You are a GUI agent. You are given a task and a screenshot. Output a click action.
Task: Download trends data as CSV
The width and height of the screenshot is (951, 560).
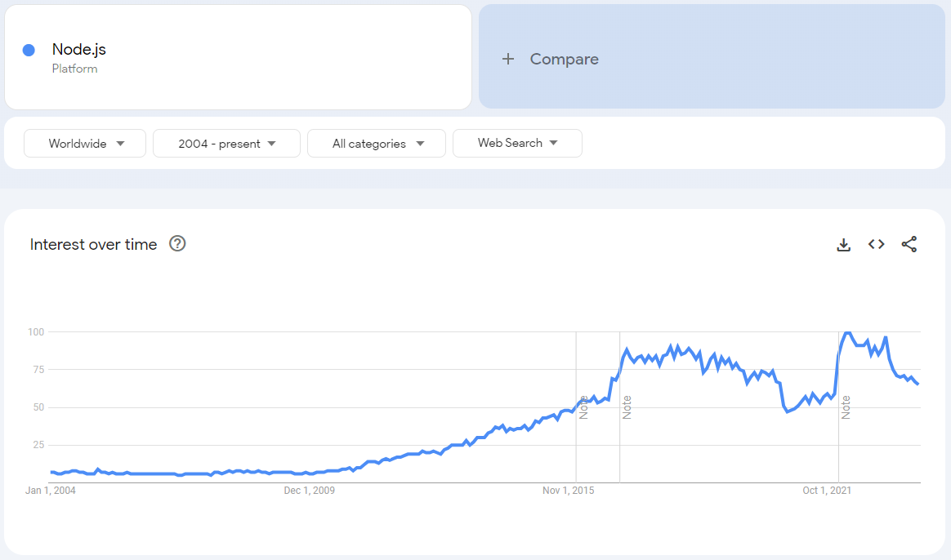[x=843, y=243]
